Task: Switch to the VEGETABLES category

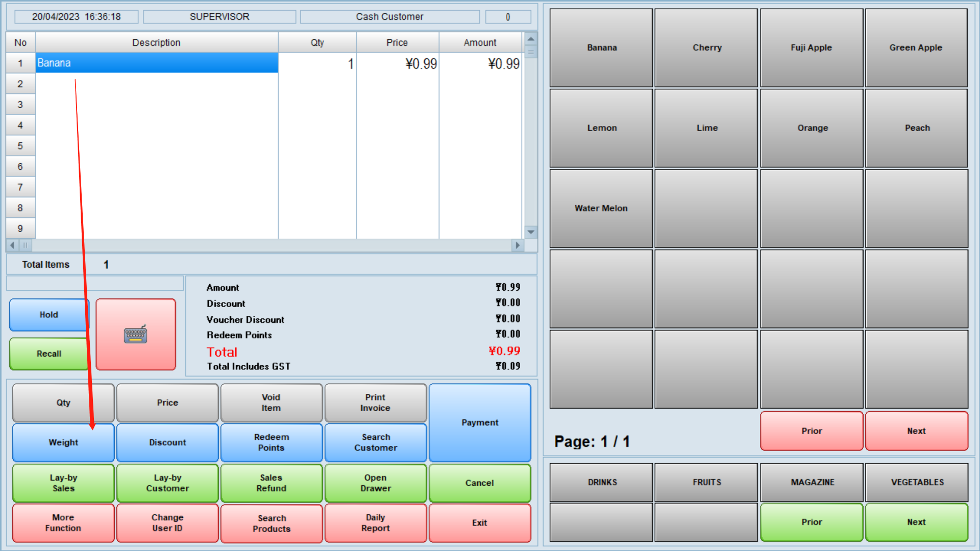Action: pyautogui.click(x=916, y=482)
